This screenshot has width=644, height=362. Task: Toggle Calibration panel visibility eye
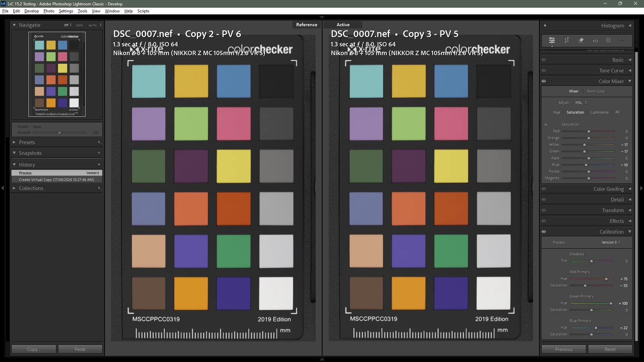[544, 232]
